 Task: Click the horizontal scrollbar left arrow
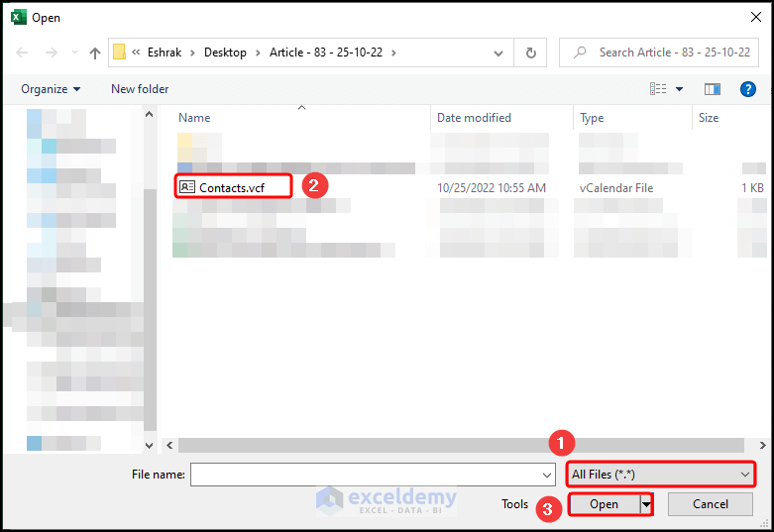[x=169, y=445]
